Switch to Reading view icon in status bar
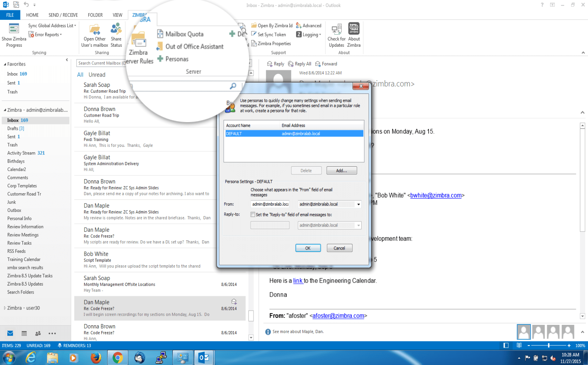 pos(519,345)
